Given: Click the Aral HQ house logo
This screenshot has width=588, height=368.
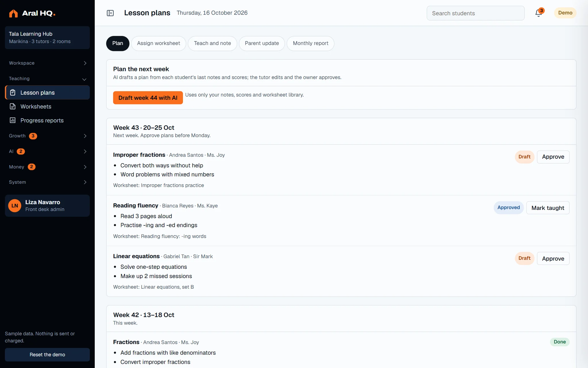Looking at the screenshot, I should tap(13, 13).
